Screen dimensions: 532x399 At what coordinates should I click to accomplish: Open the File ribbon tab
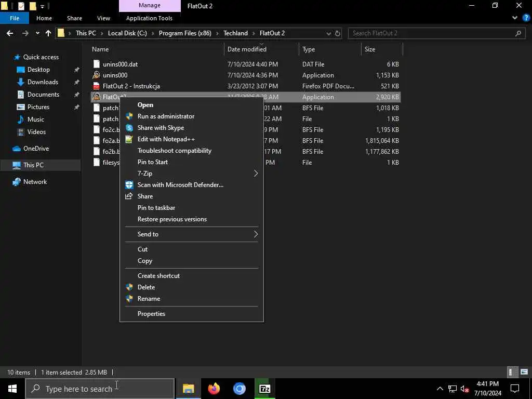point(15,18)
